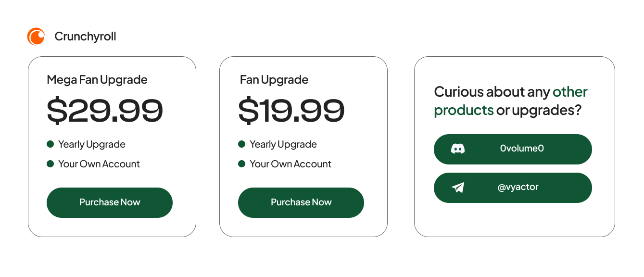Viewport: 644px width, 277px height.
Task: Click Your Own Account text in Fan Upgrade card
Action: click(290, 164)
